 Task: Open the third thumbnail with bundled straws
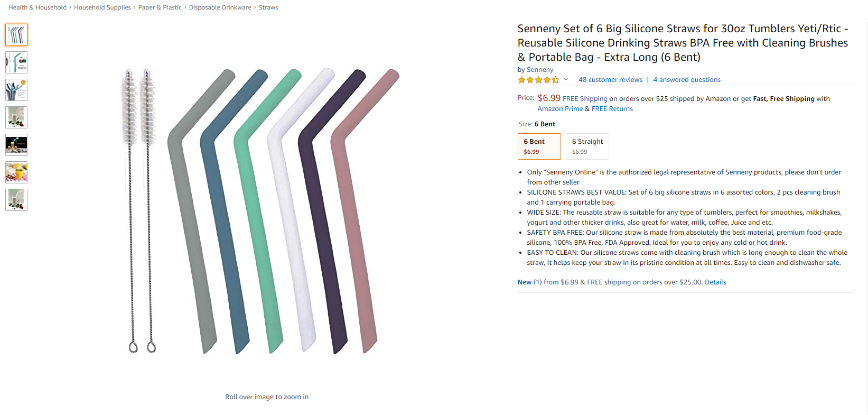pyautogui.click(x=16, y=90)
